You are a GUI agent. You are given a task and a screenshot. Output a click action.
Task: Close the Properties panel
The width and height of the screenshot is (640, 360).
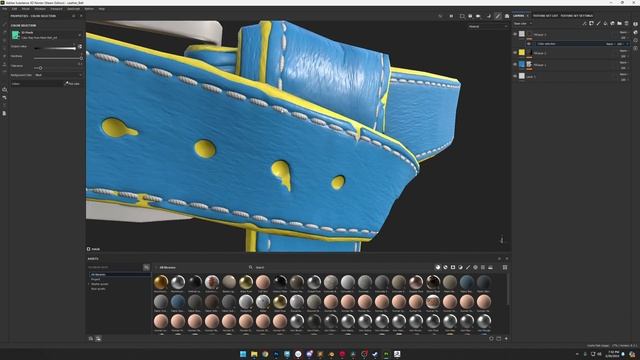tap(81, 16)
